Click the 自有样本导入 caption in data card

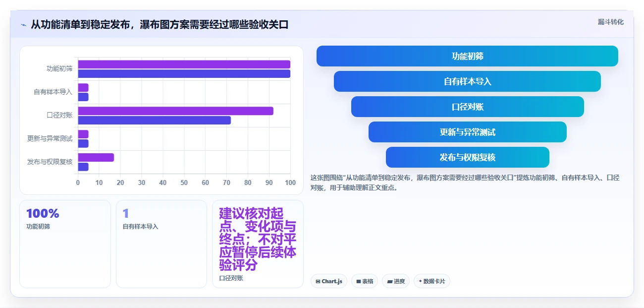coord(141,227)
